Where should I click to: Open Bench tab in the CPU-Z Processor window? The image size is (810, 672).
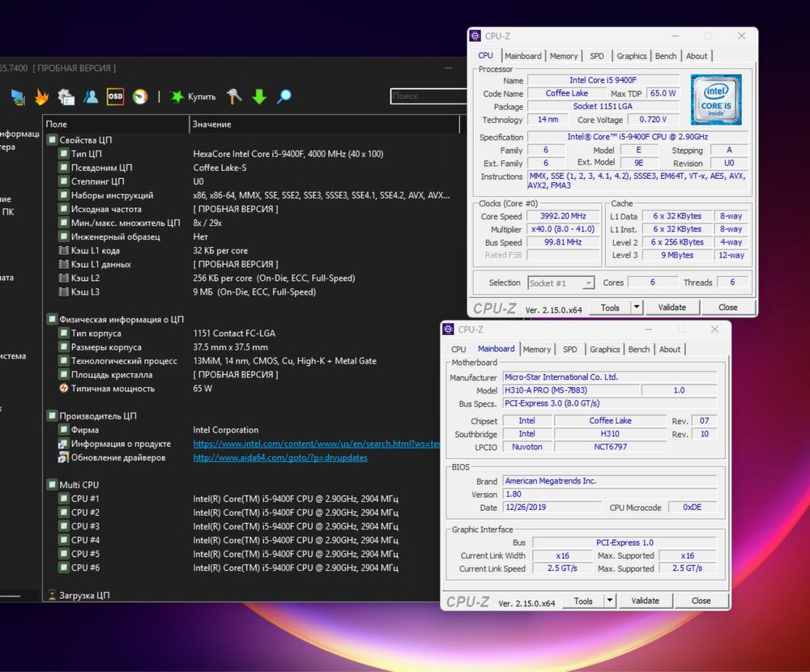coord(666,56)
